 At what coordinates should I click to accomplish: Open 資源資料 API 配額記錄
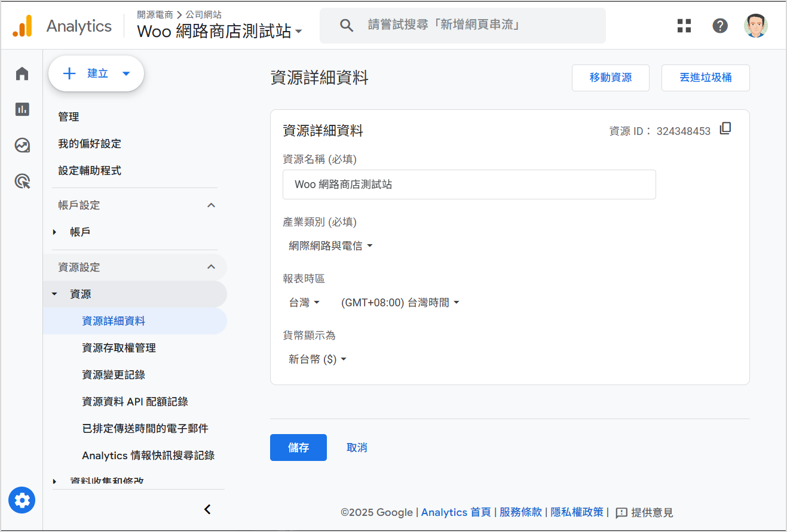tap(135, 402)
